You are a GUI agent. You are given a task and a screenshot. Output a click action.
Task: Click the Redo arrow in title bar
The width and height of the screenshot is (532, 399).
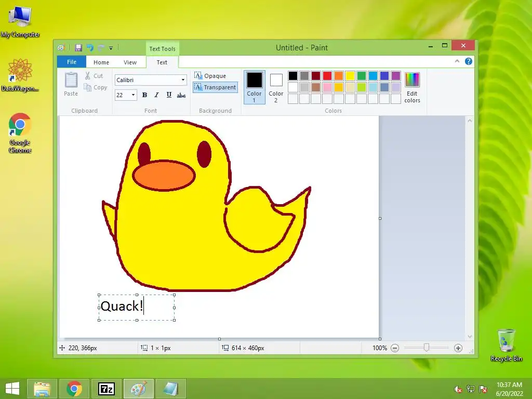[101, 48]
